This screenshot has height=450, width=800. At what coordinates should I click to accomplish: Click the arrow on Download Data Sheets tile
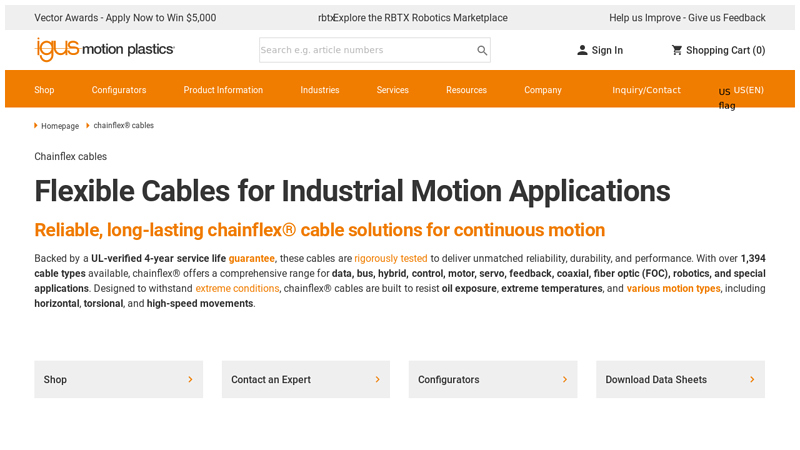tap(752, 380)
